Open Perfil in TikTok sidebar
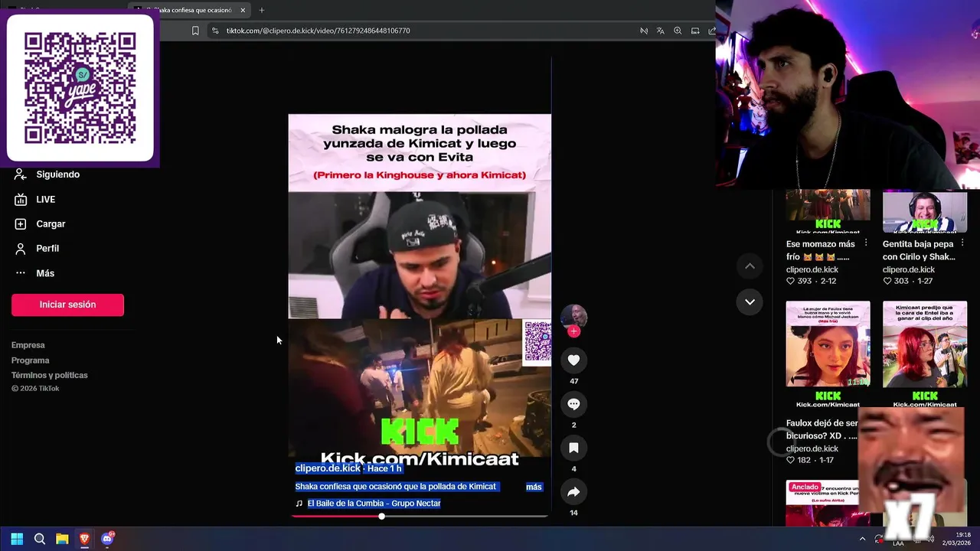Viewport: 980px width, 551px height. [37, 248]
